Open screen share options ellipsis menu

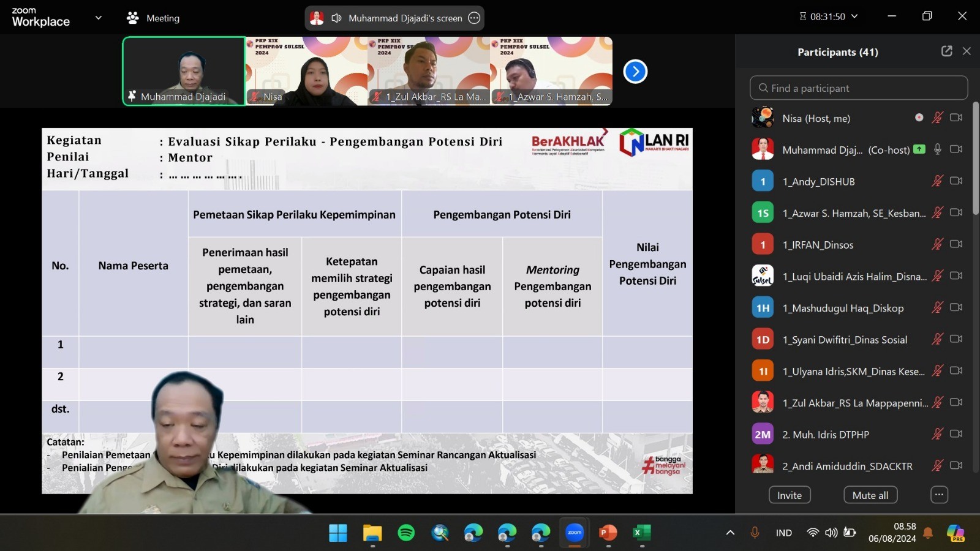[x=474, y=18]
